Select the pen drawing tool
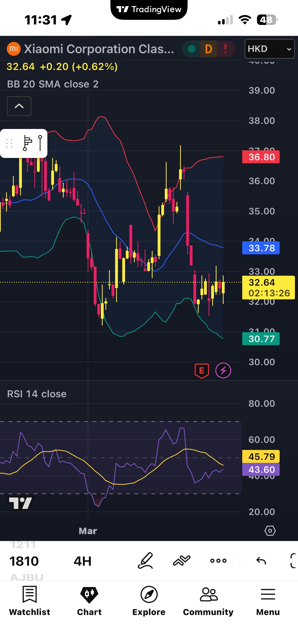 (145, 561)
